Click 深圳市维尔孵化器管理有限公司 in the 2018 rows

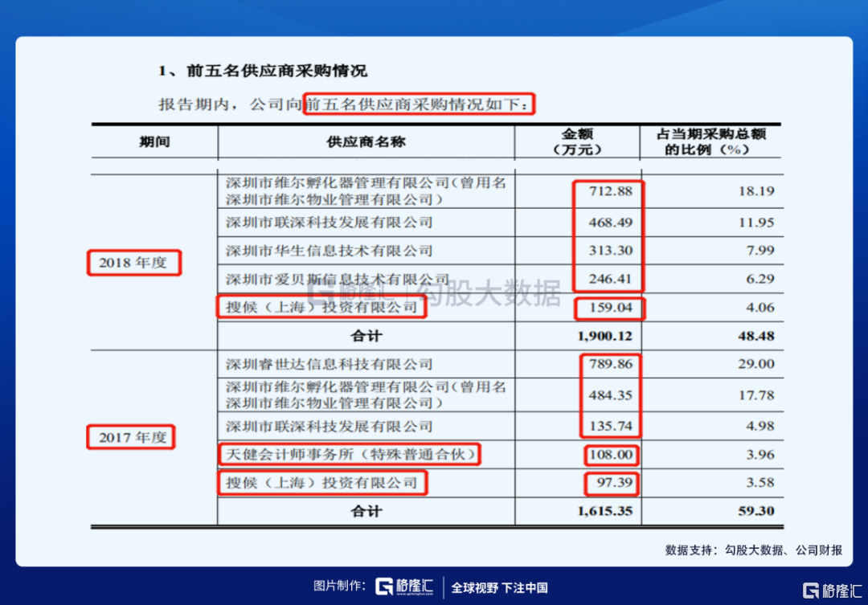point(366,191)
